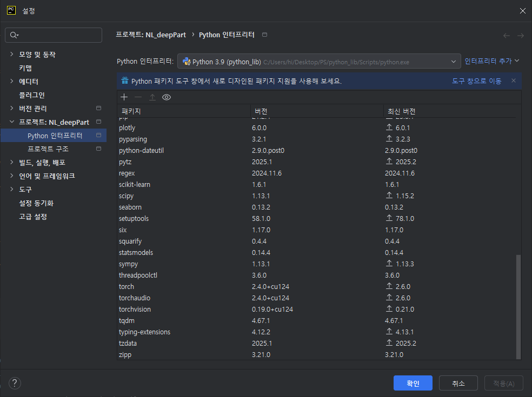532x397 pixels.
Task: Click PyCharm logo in title bar
Action: point(11,10)
